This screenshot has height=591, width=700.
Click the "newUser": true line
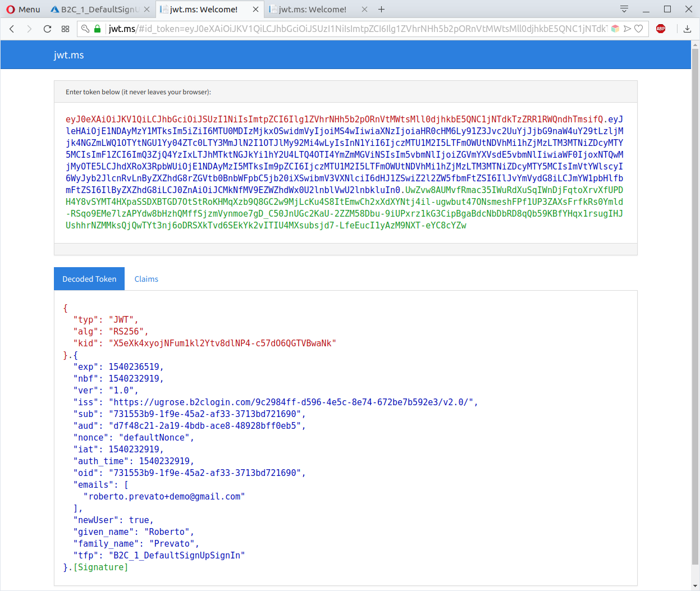(113, 520)
